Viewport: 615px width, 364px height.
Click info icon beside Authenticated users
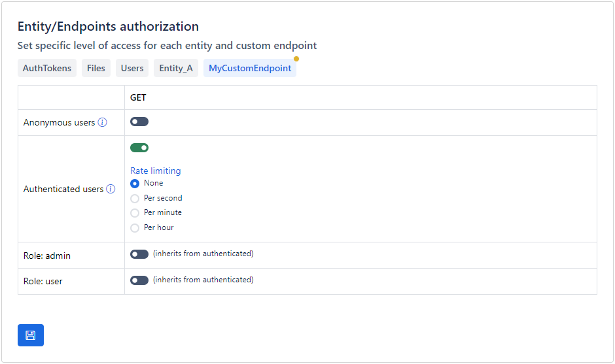[111, 189]
